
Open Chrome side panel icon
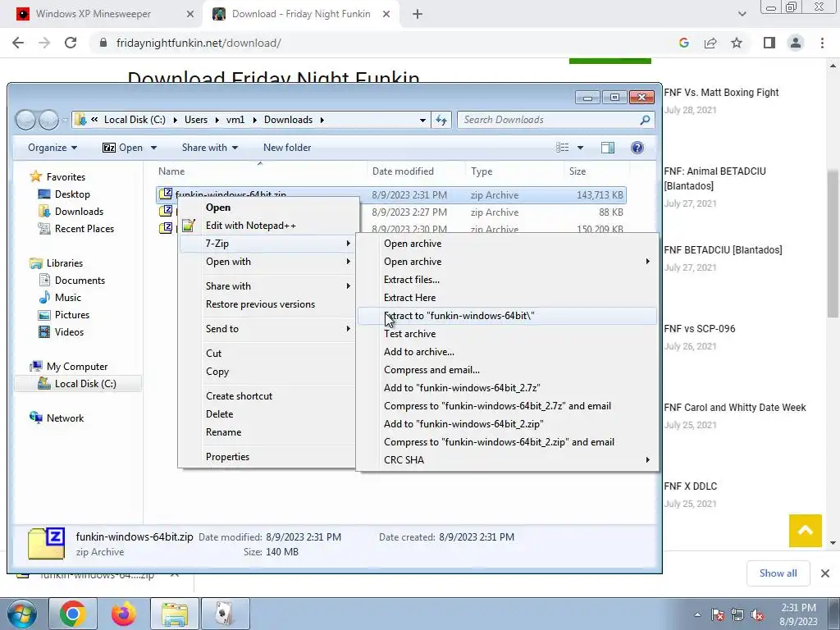click(x=769, y=43)
